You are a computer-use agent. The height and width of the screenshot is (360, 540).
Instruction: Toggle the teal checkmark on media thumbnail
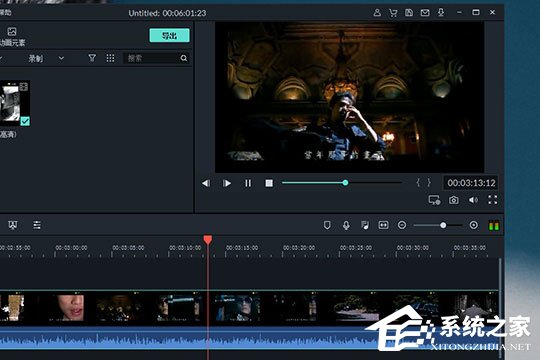(x=25, y=121)
